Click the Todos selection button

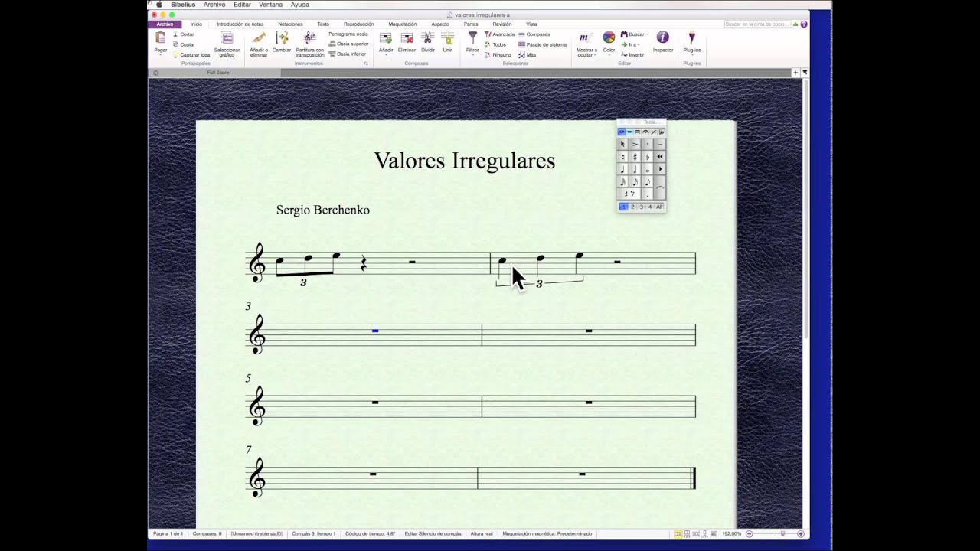(495, 44)
